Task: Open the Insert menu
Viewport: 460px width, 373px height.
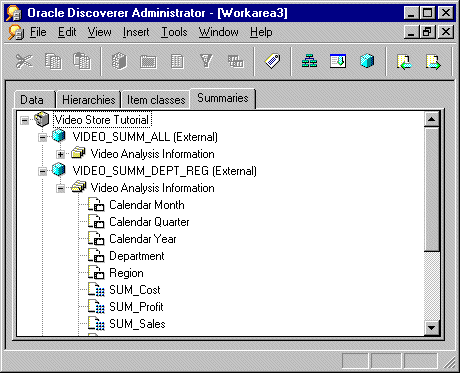Action: (x=136, y=32)
